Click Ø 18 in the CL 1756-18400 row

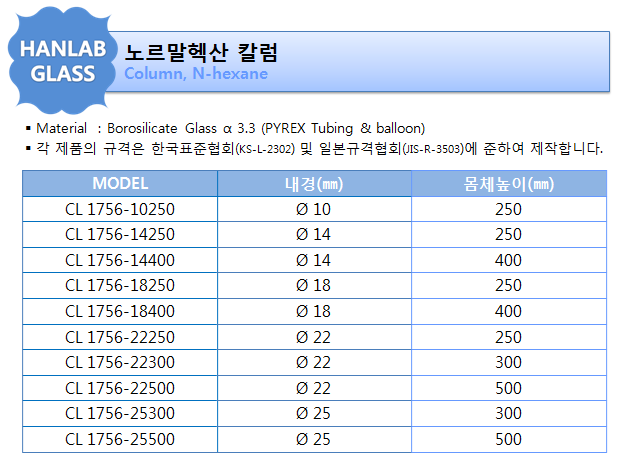click(314, 311)
